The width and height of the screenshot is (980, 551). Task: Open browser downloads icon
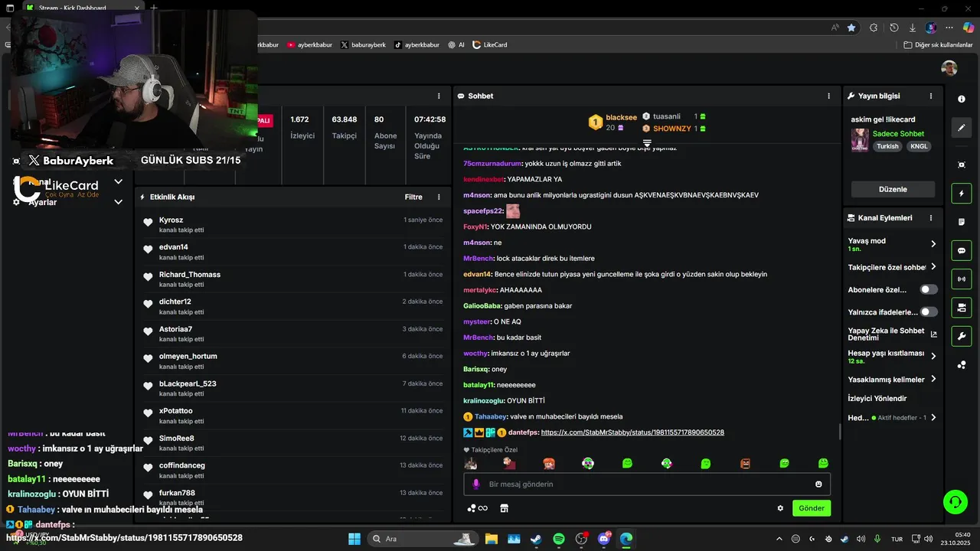point(912,28)
